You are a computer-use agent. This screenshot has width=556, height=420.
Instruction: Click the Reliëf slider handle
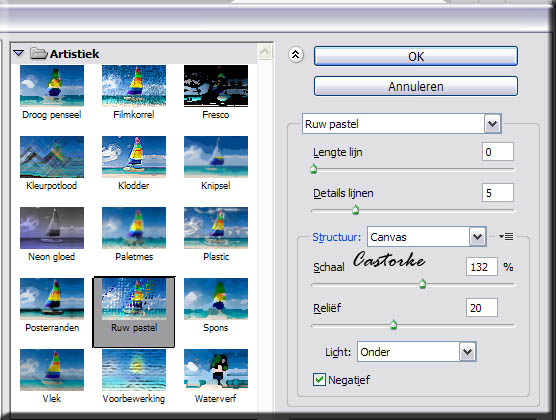[393, 325]
